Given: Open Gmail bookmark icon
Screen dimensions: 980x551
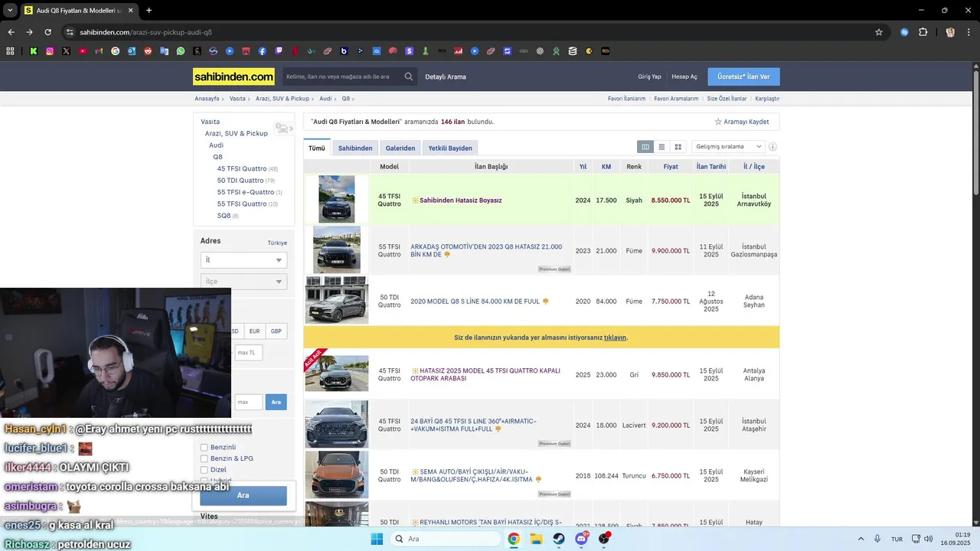Looking at the screenshot, I should (99, 51).
